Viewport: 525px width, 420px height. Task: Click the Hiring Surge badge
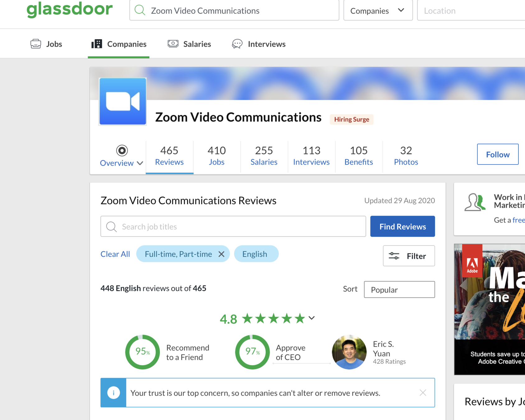(351, 119)
